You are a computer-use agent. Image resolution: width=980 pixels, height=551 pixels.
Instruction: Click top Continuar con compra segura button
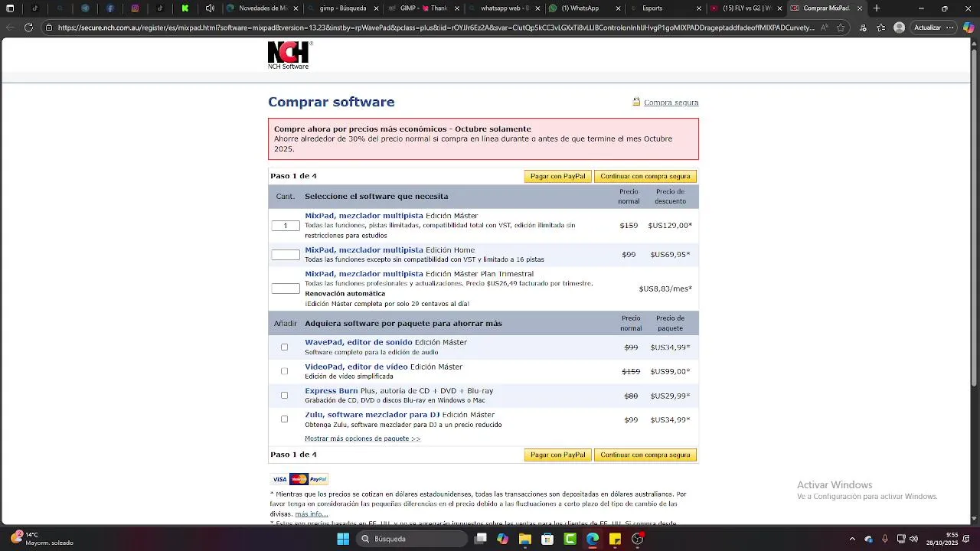(645, 176)
